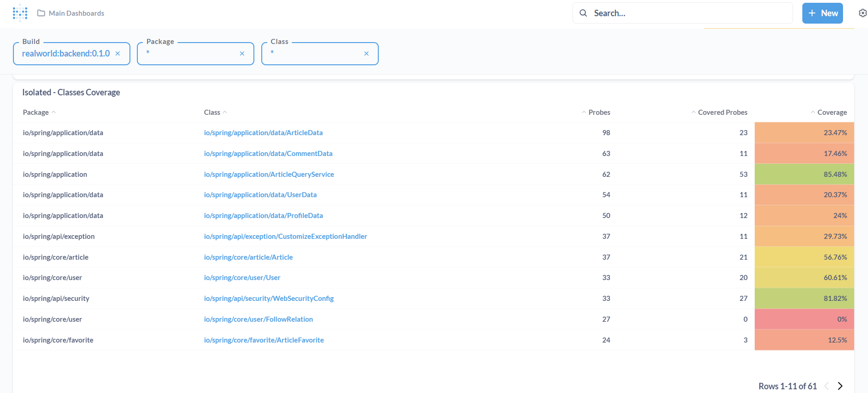868x393 pixels.
Task: Click the New button
Action: (x=823, y=13)
